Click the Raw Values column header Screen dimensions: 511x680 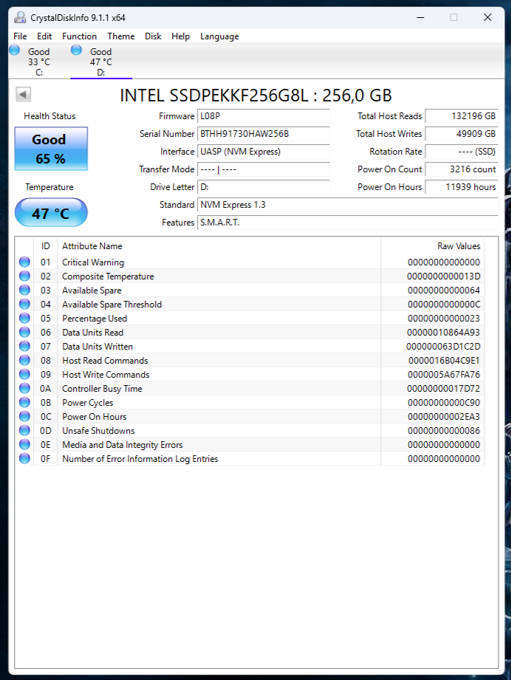(x=432, y=246)
